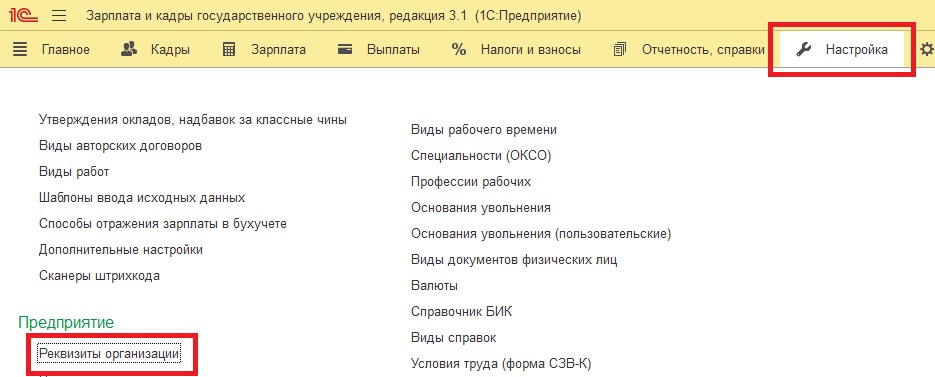Switch to the Зарплата section
Screen dimensions: 935x377
coord(278,50)
